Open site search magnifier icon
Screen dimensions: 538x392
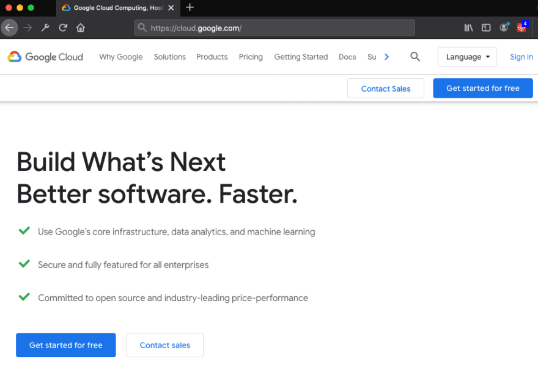coord(415,57)
